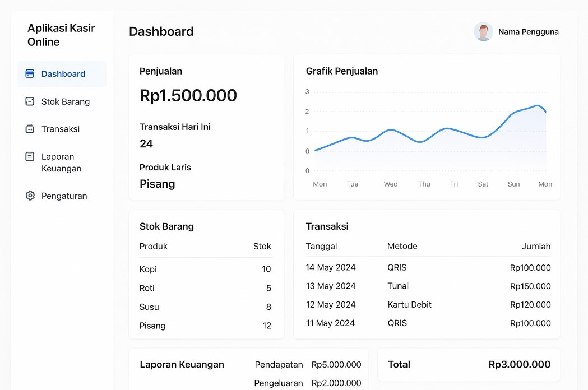Select Transaksi from the navigation
The height and width of the screenshot is (390, 588).
tap(62, 128)
